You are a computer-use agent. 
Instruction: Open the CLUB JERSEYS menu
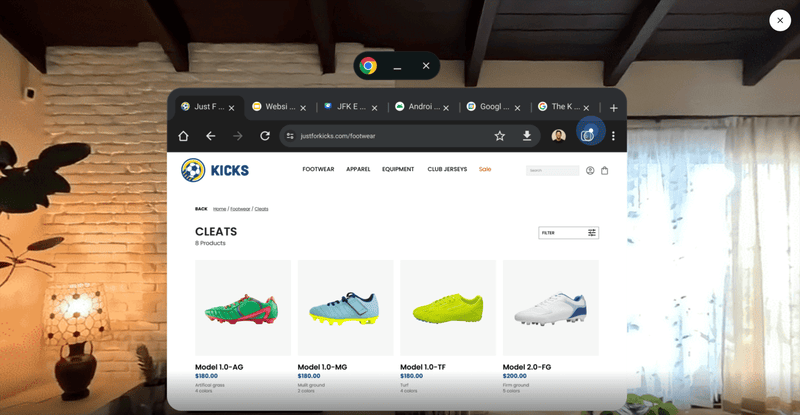click(447, 169)
